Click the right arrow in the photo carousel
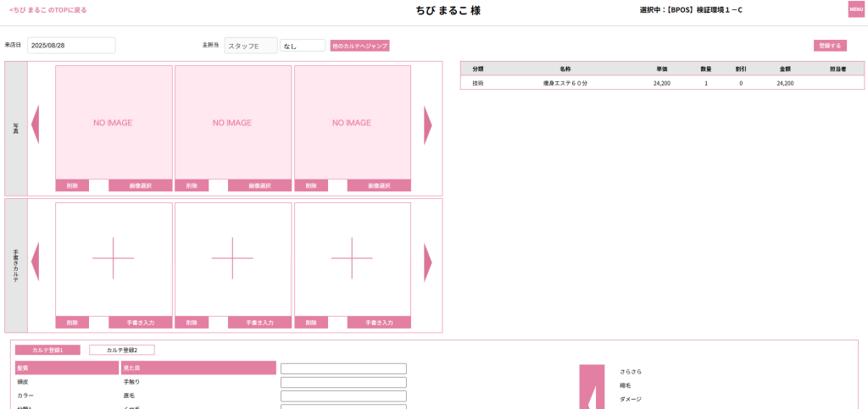This screenshot has height=409, width=868. pos(427,125)
